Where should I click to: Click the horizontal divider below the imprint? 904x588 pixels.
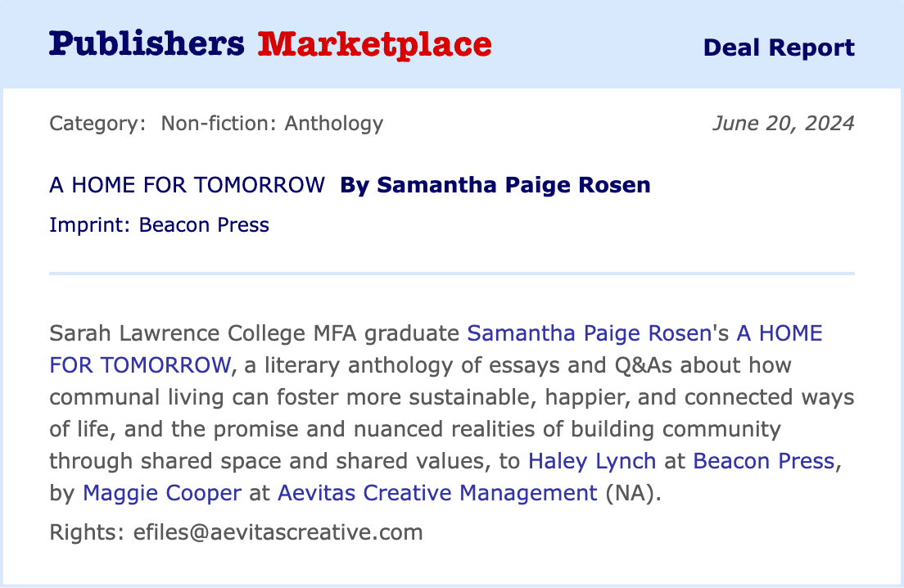pos(452,273)
